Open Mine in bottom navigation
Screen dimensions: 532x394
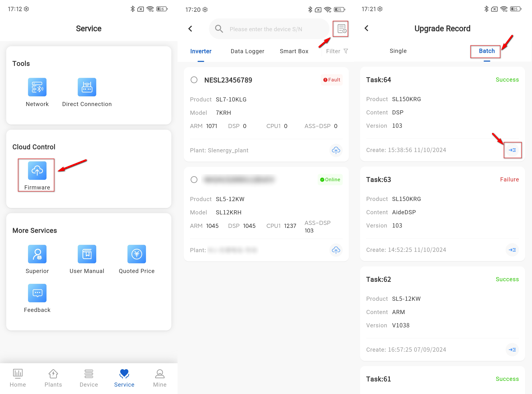coord(159,378)
